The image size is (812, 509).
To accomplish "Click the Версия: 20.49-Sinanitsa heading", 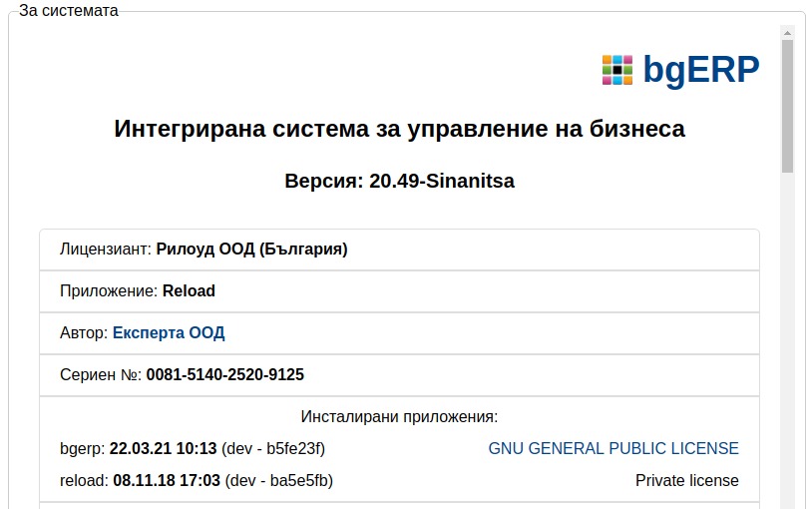I will click(399, 181).
